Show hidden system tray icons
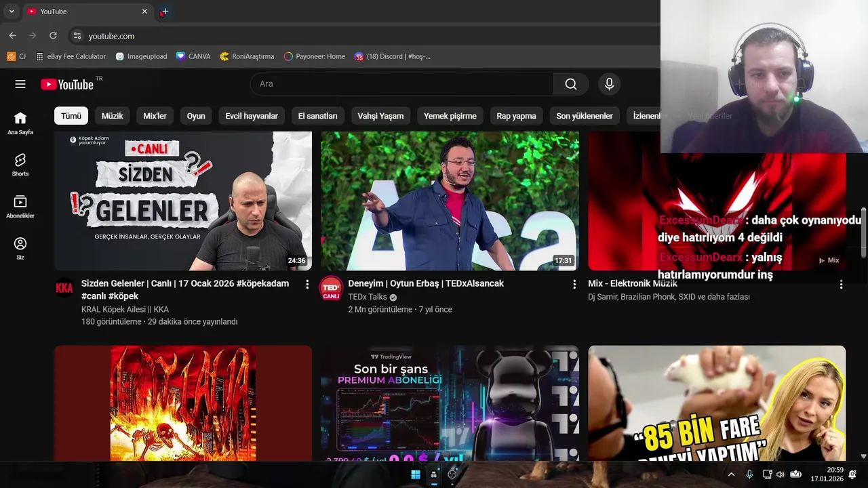The height and width of the screenshot is (488, 868). [x=731, y=474]
